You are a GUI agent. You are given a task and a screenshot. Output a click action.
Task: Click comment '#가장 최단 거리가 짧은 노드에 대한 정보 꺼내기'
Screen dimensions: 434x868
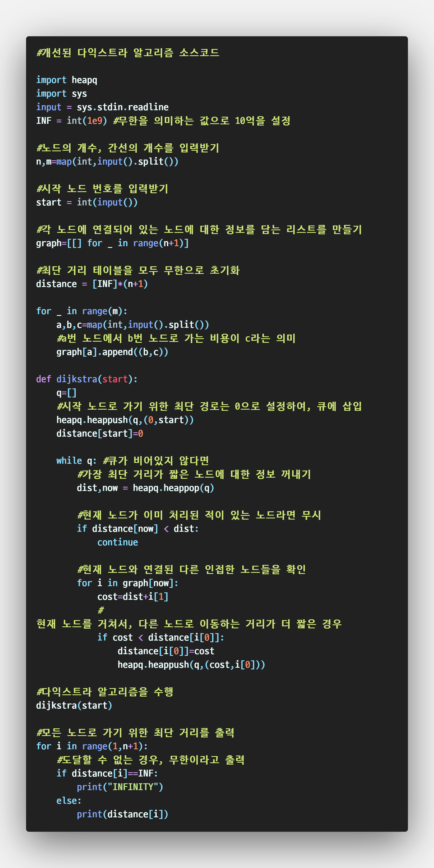pyautogui.click(x=194, y=474)
